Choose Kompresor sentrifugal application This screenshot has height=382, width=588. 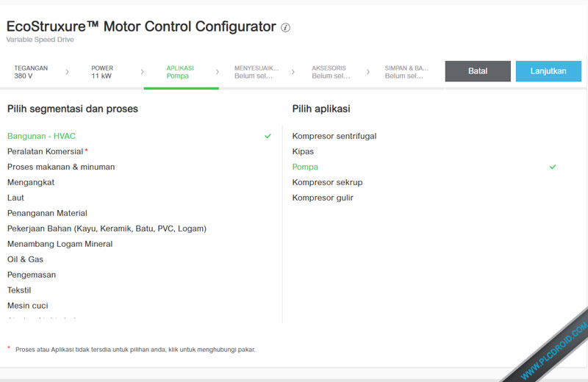tap(334, 136)
